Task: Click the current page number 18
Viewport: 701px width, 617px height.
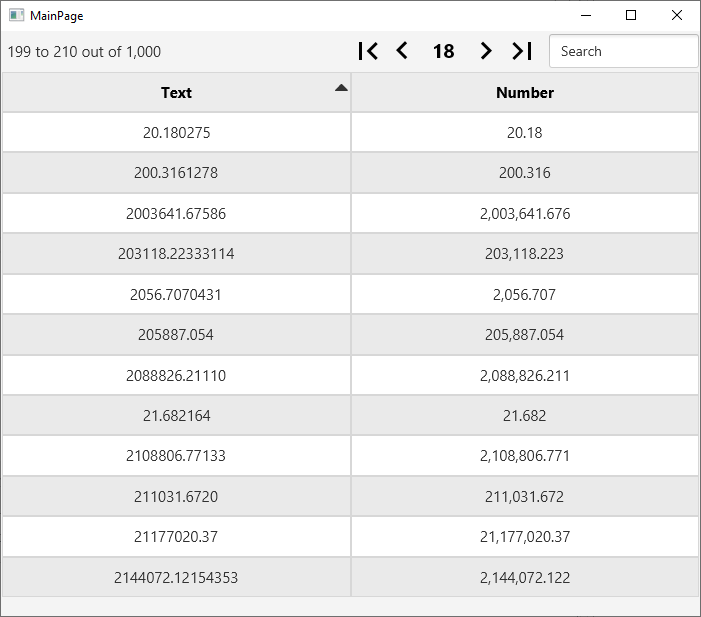Action: pyautogui.click(x=444, y=51)
